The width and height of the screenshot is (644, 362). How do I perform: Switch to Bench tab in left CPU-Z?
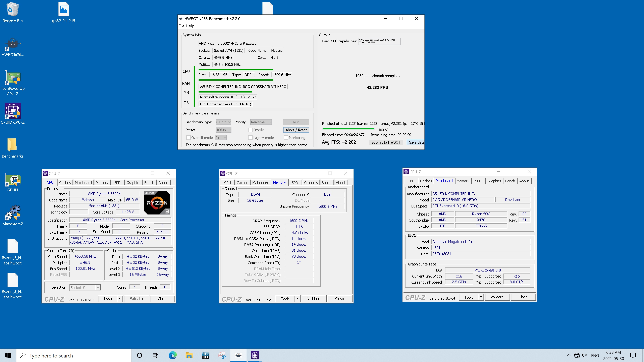[x=149, y=183]
